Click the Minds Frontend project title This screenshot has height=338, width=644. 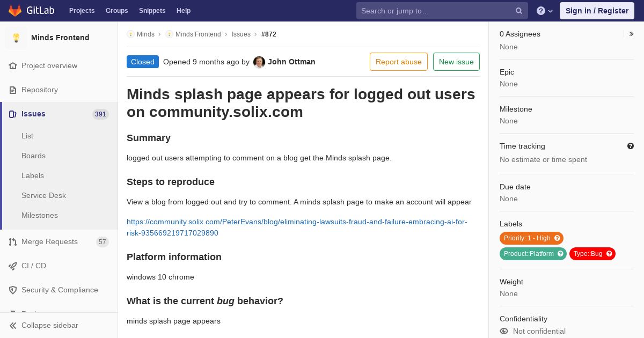pyautogui.click(x=60, y=38)
